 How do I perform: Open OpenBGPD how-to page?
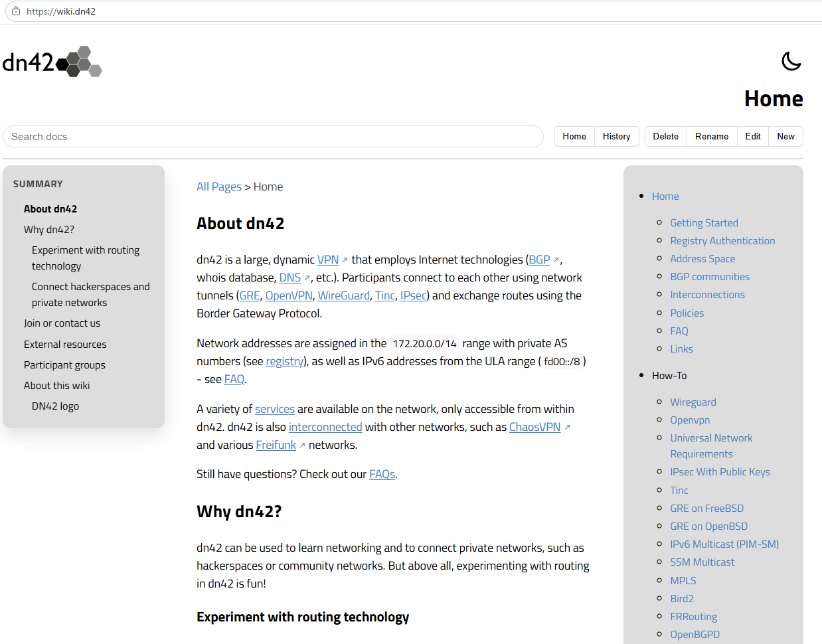[x=695, y=635]
